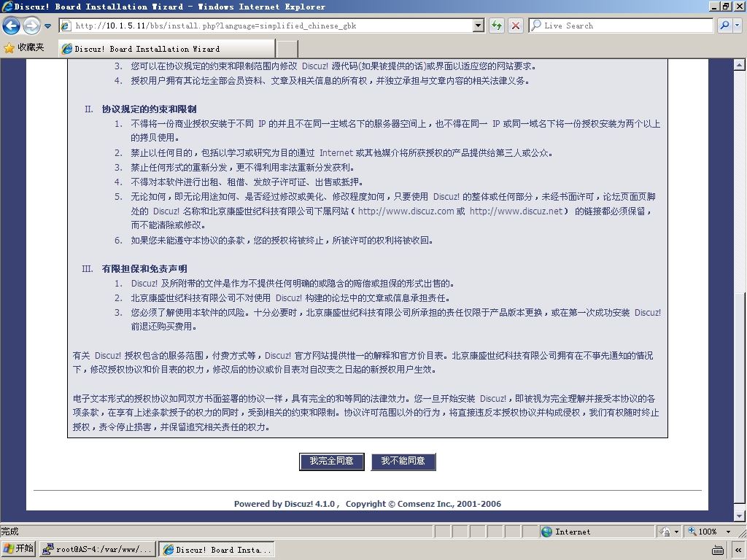Click scrollbar up arrow
Screen dimensions: 747x560
tap(740, 65)
